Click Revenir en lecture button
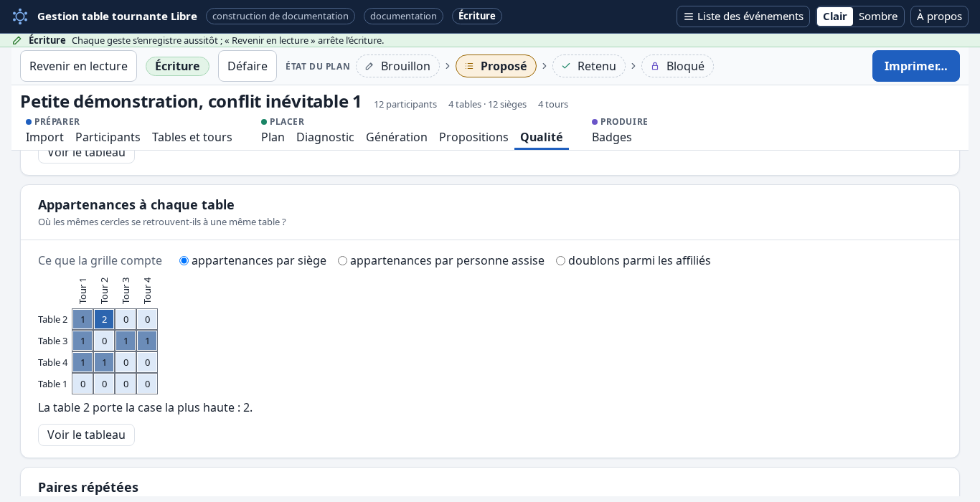Viewport: 980px width, 502px height. pyautogui.click(x=78, y=66)
